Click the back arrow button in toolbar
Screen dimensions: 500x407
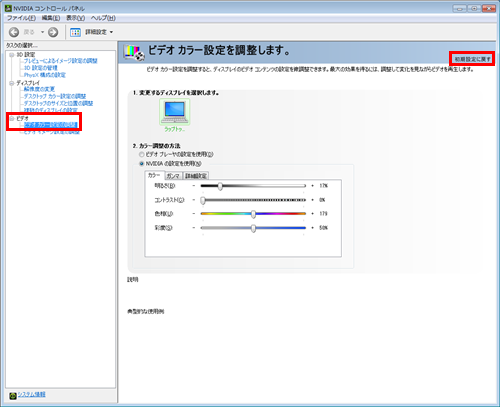coord(14,32)
